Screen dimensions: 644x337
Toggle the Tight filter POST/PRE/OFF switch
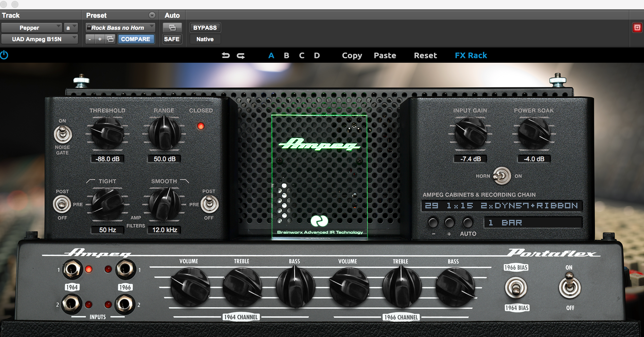pos(62,204)
